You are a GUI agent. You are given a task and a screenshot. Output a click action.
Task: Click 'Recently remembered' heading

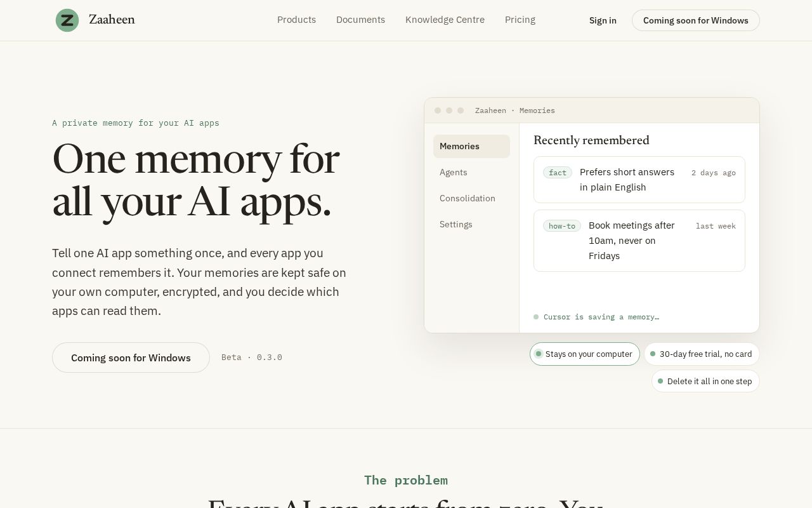pos(591,140)
